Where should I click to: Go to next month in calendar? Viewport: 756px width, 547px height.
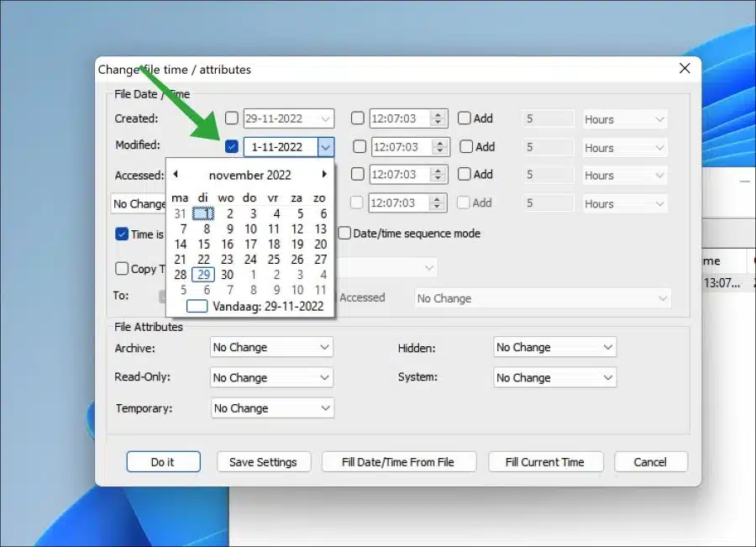tap(324, 174)
